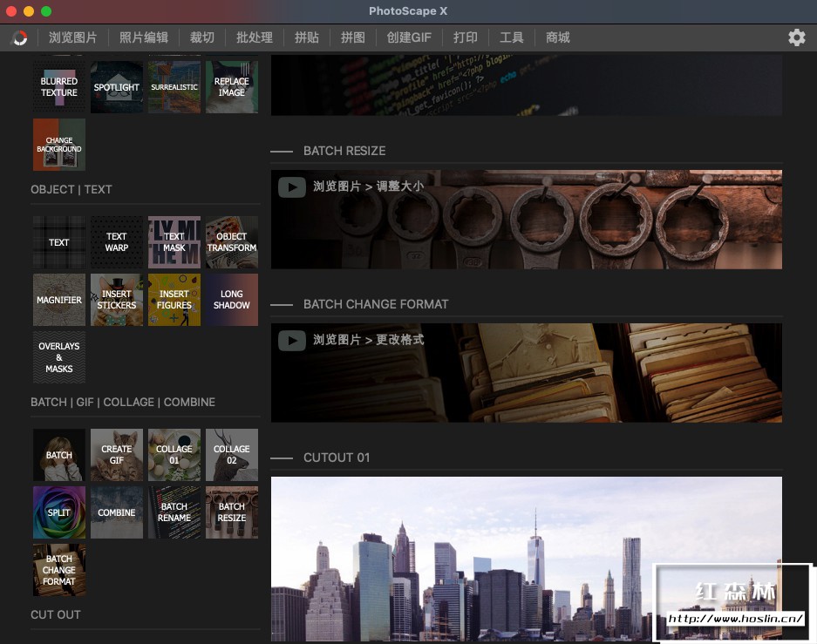817x644 pixels.
Task: Play the Batch Resize tutorial video
Action: click(x=292, y=186)
